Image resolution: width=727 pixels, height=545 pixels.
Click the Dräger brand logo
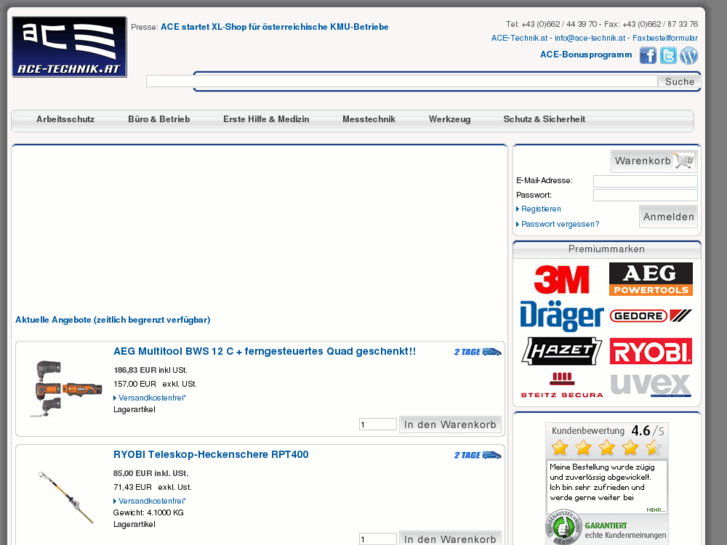click(561, 316)
